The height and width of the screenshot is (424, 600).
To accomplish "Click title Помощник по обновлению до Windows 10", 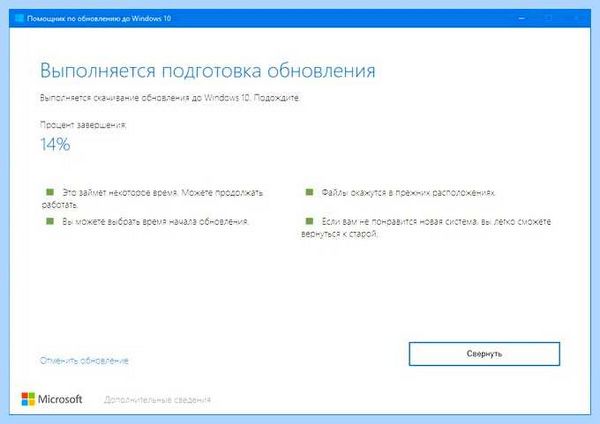I will point(99,18).
